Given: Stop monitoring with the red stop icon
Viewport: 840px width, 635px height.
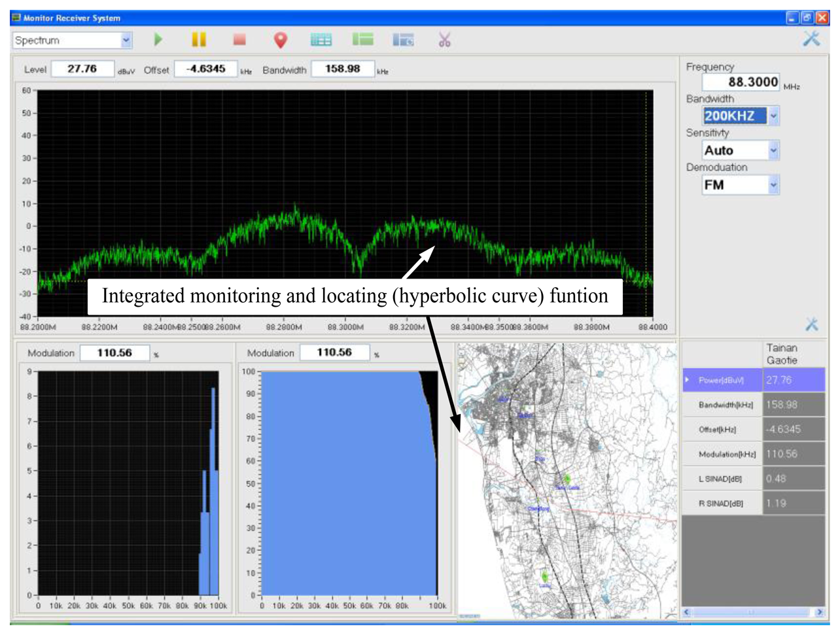Looking at the screenshot, I should click(x=239, y=40).
